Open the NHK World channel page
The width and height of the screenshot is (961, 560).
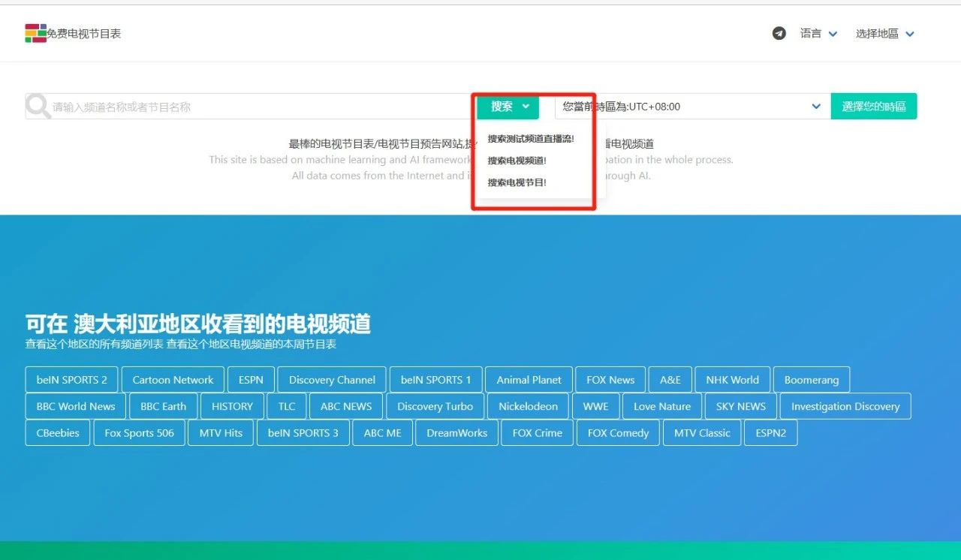click(x=732, y=379)
